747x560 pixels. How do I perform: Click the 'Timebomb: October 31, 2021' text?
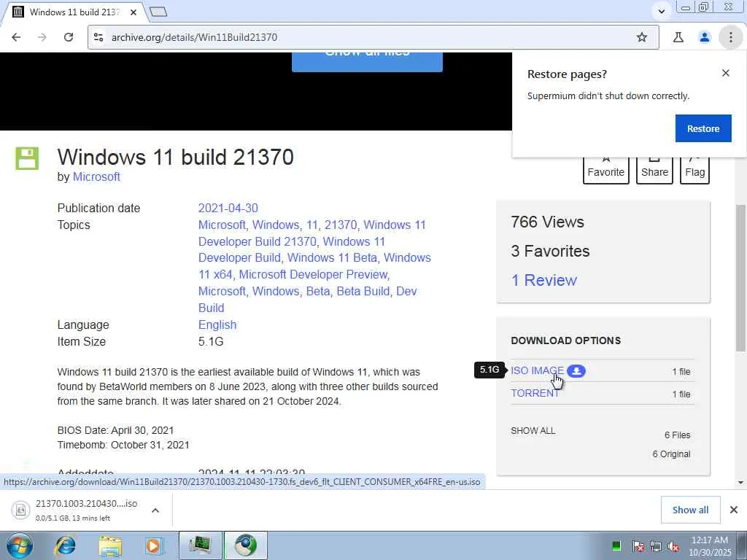123,445
